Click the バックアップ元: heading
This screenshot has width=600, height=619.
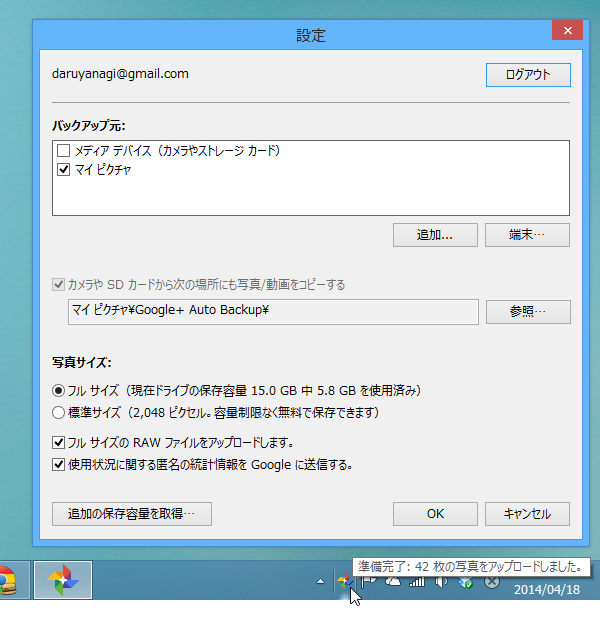(x=89, y=126)
